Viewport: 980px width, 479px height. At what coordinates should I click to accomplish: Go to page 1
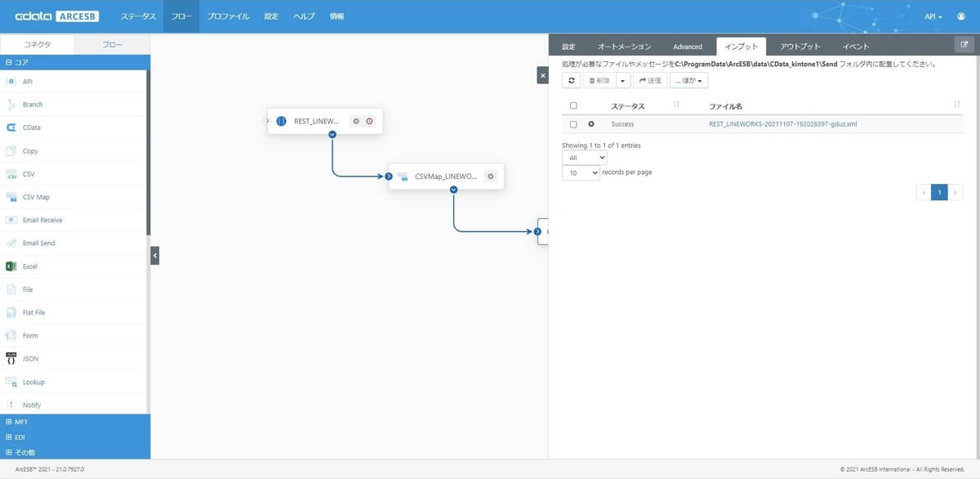point(939,192)
